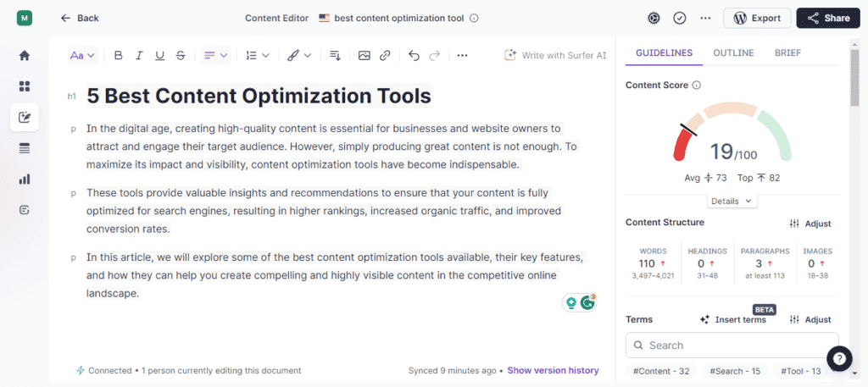Viewport: 868px width, 387px height.
Task: Insert an image from toolbar
Action: click(x=364, y=55)
